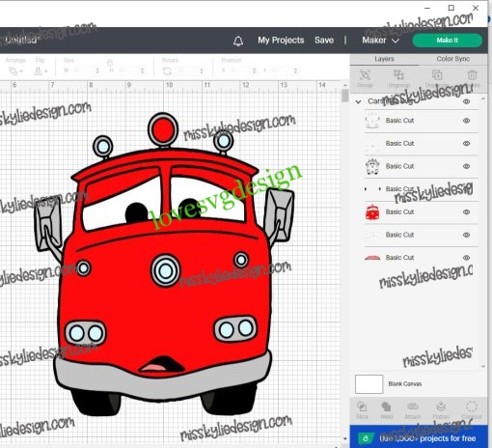Image resolution: width=492 pixels, height=448 pixels.
Task: Minimize the application window
Action: click(x=427, y=8)
